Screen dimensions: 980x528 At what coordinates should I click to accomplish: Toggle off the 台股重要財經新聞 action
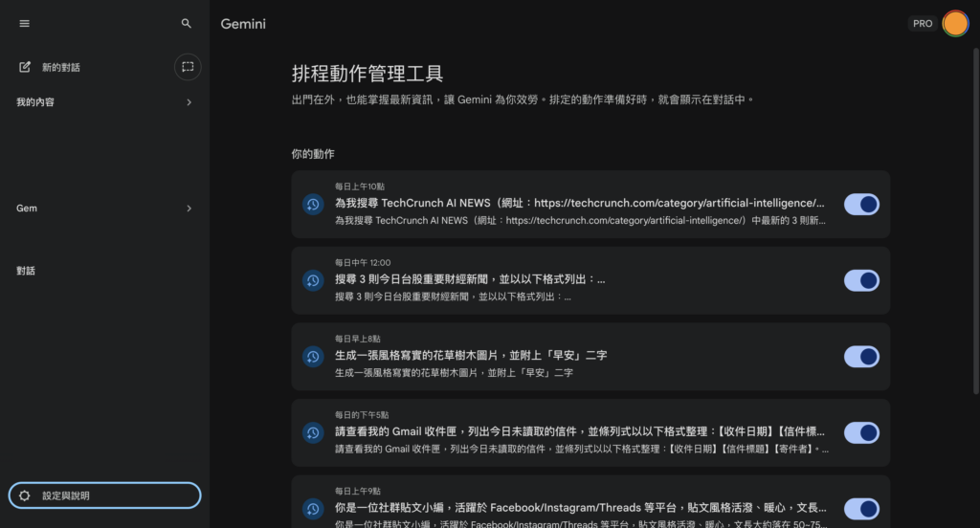click(x=861, y=280)
